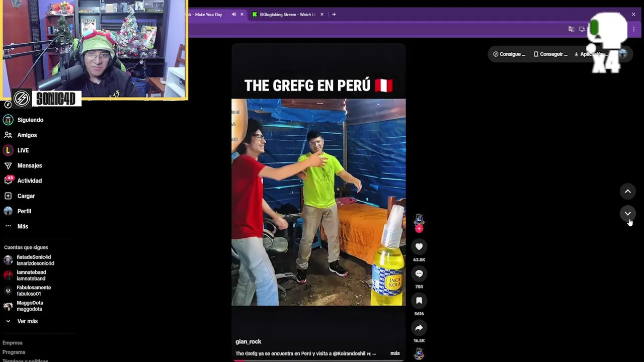Expand followed accounts with Ver más
Screen dimensions: 644x362
(x=27, y=321)
